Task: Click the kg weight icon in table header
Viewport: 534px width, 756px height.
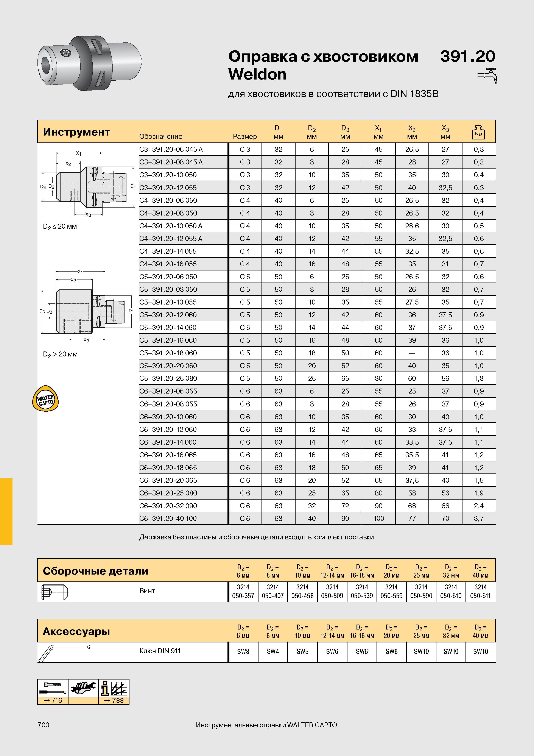Action: pos(478,132)
